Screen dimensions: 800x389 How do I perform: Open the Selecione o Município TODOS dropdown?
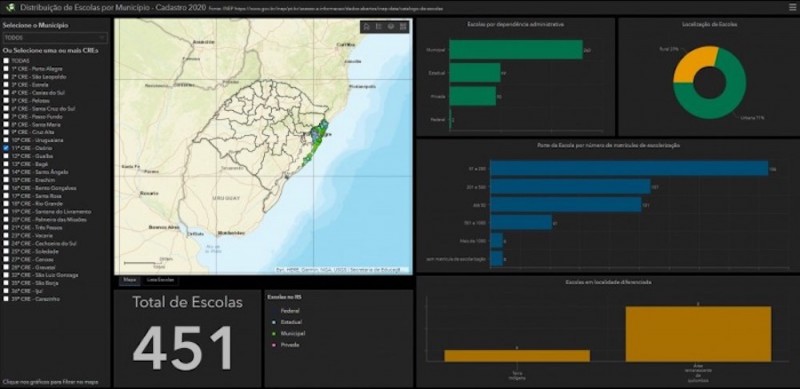55,38
